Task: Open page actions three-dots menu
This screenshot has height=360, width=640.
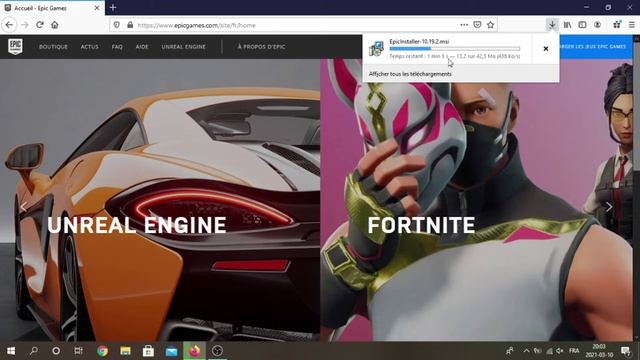Action: coord(464,25)
